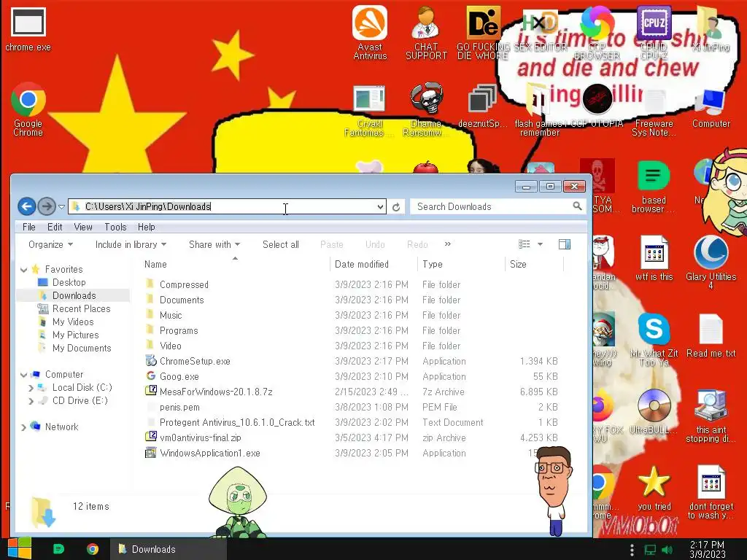This screenshot has height=560, width=747.
Task: Open the Chrome icon on the taskbar
Action: point(93,549)
